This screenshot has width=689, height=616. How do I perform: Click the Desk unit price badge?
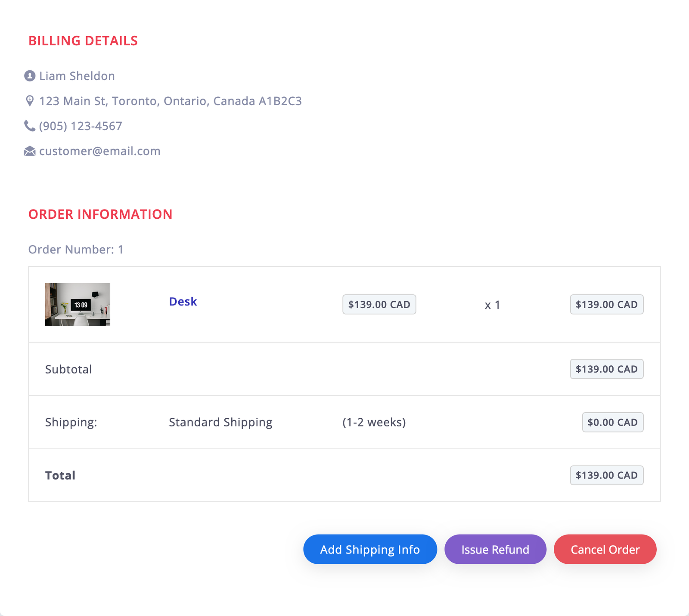tap(379, 305)
